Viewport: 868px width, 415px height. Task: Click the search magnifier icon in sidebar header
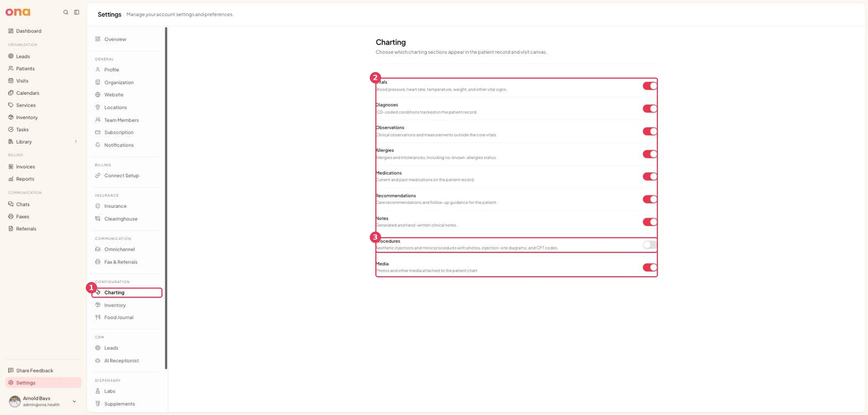pyautogui.click(x=66, y=12)
